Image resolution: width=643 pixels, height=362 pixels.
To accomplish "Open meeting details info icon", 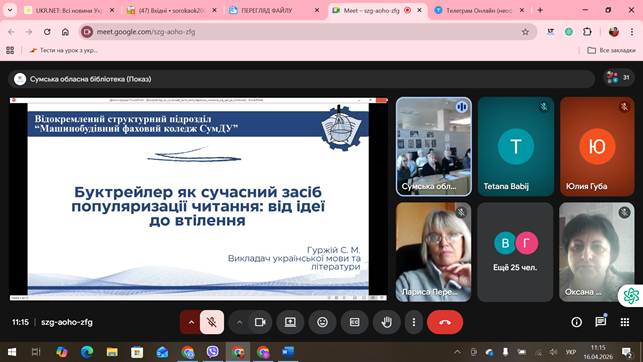I will (577, 322).
